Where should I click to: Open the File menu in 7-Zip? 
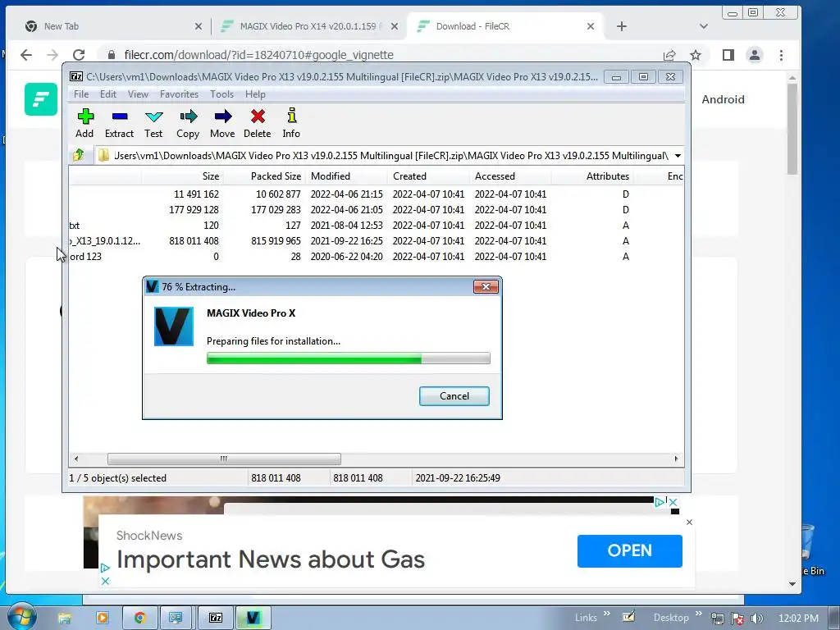[81, 94]
